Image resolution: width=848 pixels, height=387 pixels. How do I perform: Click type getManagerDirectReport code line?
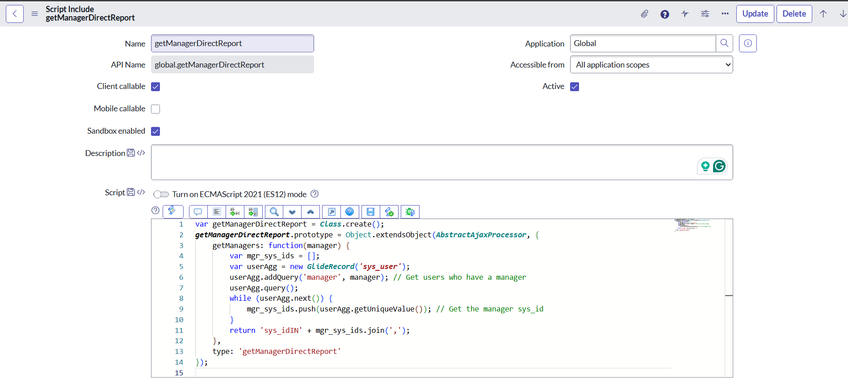pyautogui.click(x=277, y=351)
